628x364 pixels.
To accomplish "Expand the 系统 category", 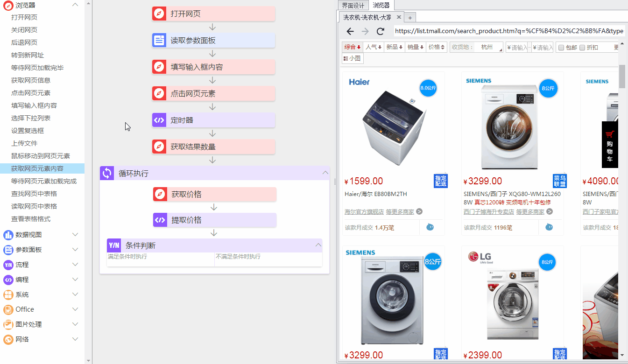I will (75, 294).
